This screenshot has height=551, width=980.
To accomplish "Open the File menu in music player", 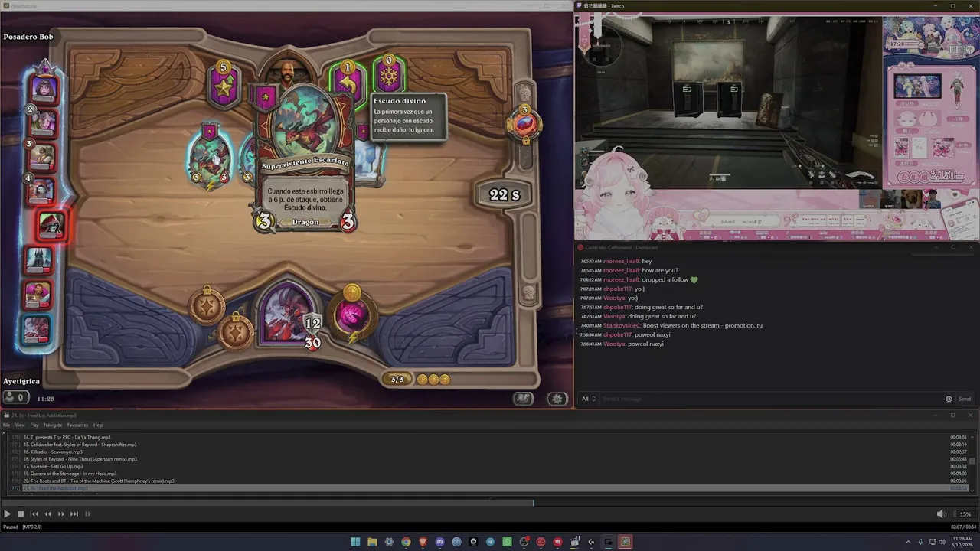I will [x=6, y=425].
